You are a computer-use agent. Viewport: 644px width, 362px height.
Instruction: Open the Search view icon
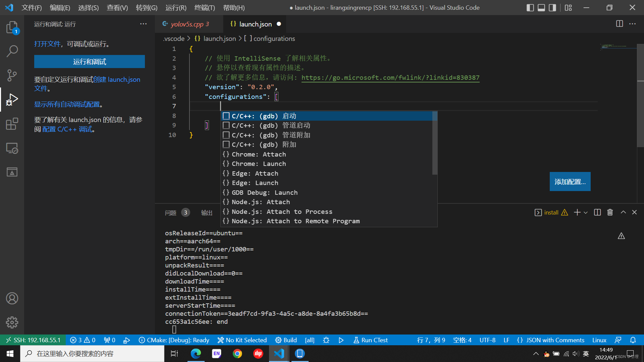(12, 51)
